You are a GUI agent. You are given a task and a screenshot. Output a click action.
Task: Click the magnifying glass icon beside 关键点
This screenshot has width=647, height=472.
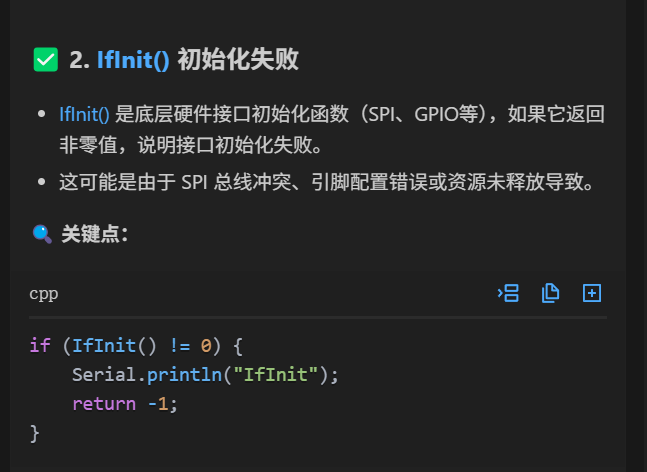click(42, 234)
